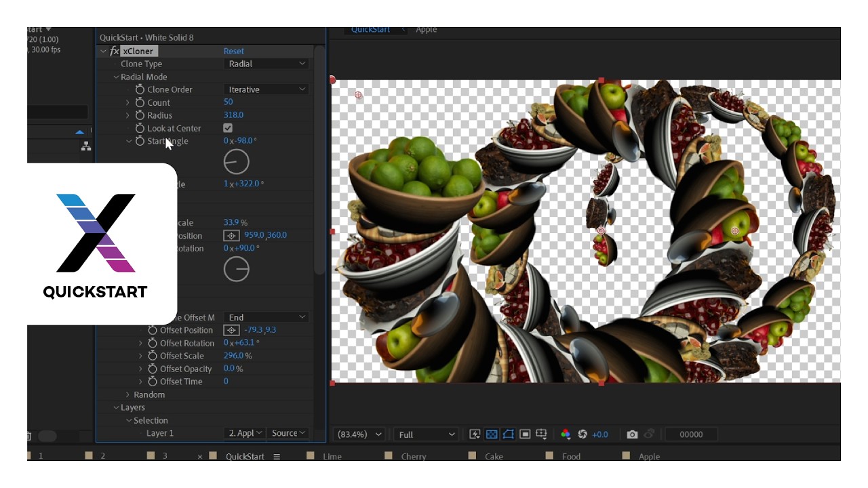868x488 pixels.
Task: Click the exposure adjustment icon
Action: tap(582, 434)
